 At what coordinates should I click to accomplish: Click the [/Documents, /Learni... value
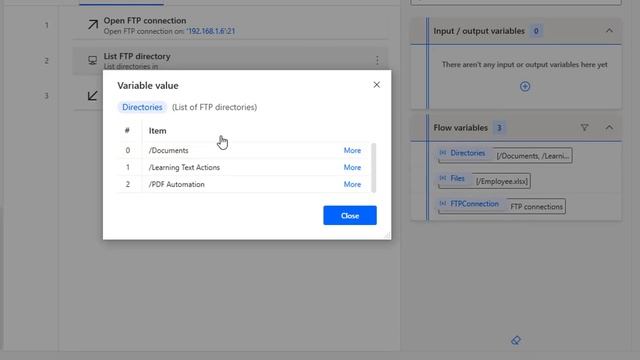point(533,156)
